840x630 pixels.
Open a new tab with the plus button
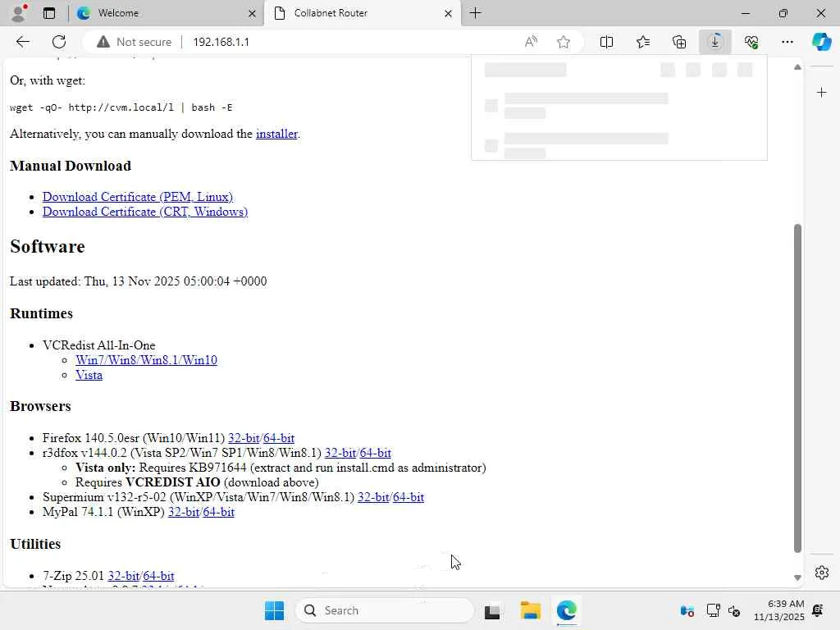(x=475, y=13)
